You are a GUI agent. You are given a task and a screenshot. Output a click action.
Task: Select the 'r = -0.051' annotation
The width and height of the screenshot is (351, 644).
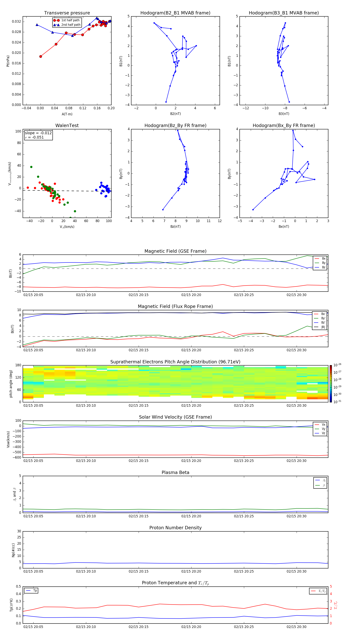(35, 137)
